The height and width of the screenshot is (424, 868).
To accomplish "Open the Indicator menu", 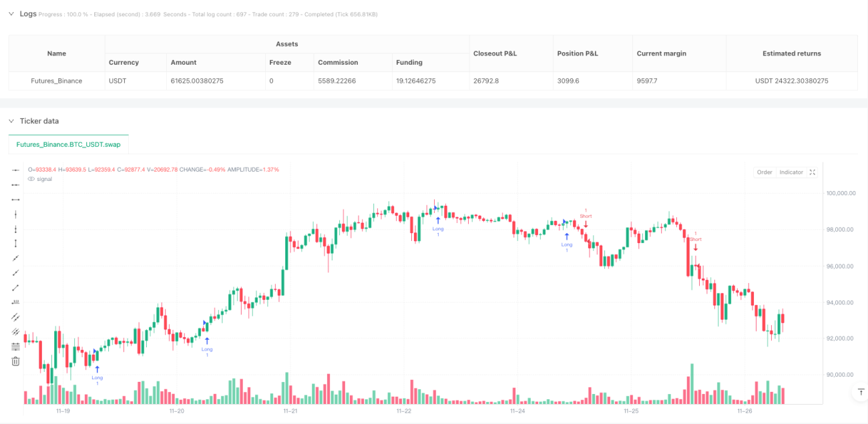I will (791, 172).
